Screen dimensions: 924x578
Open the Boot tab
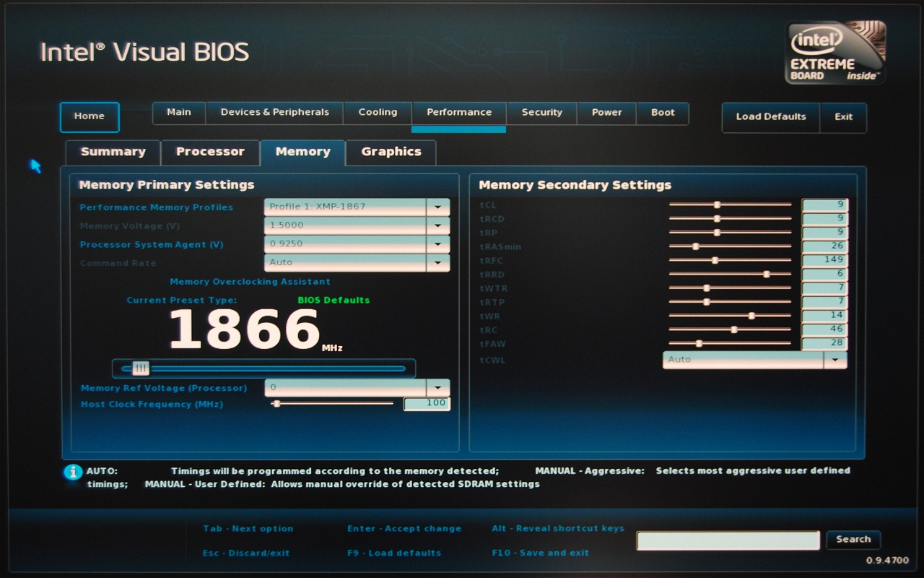[x=663, y=113]
